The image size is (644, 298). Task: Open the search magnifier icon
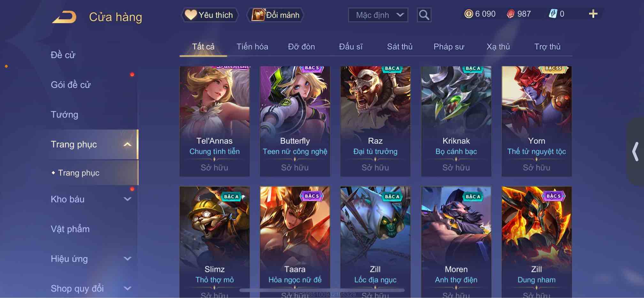(424, 15)
